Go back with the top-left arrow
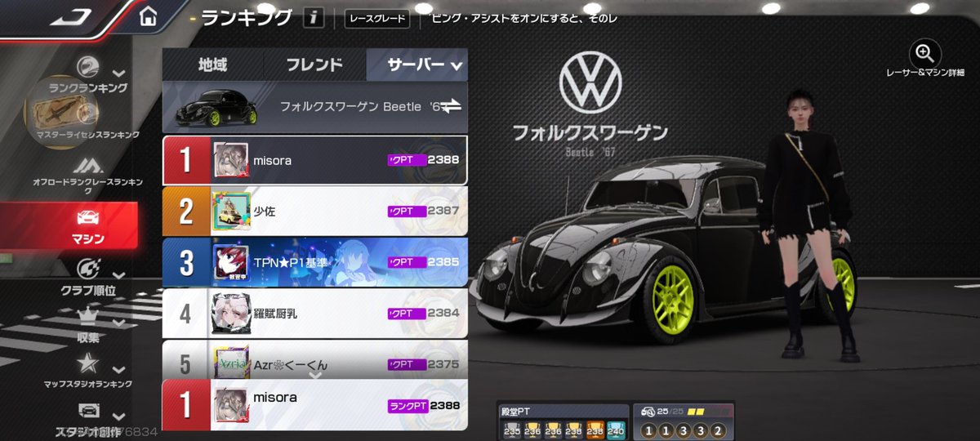The width and height of the screenshot is (980, 441). (72, 16)
